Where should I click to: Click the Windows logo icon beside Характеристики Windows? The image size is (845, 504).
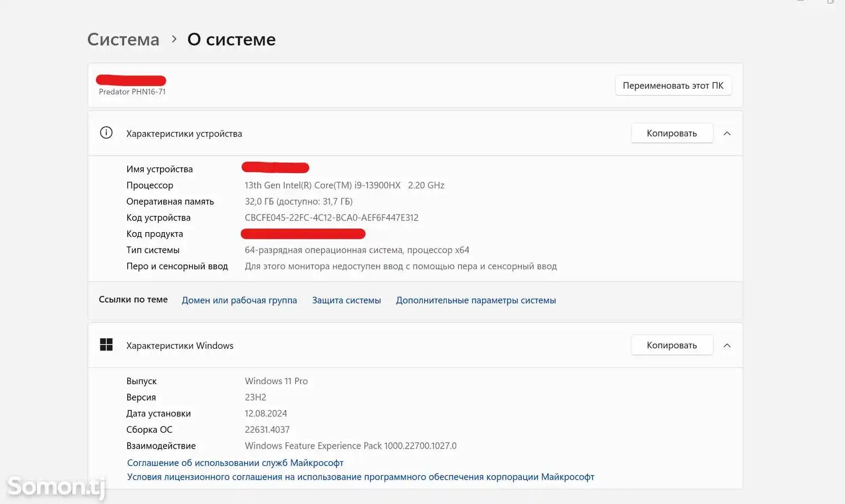(x=106, y=345)
